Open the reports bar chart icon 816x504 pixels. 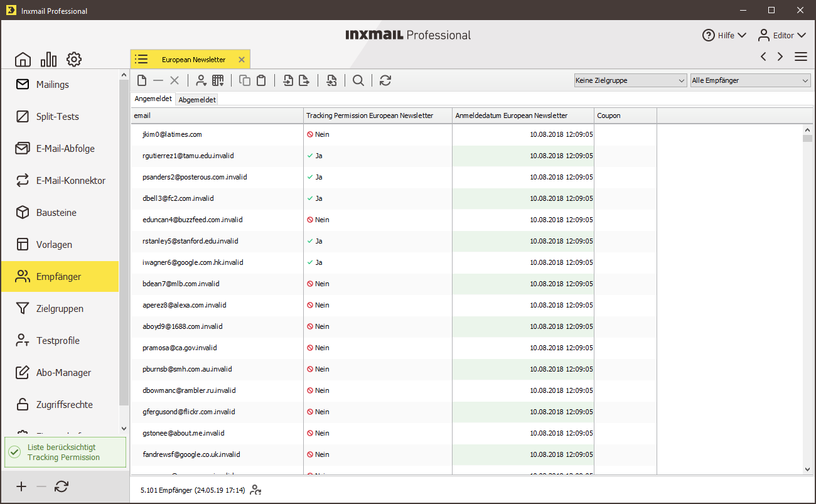point(48,60)
